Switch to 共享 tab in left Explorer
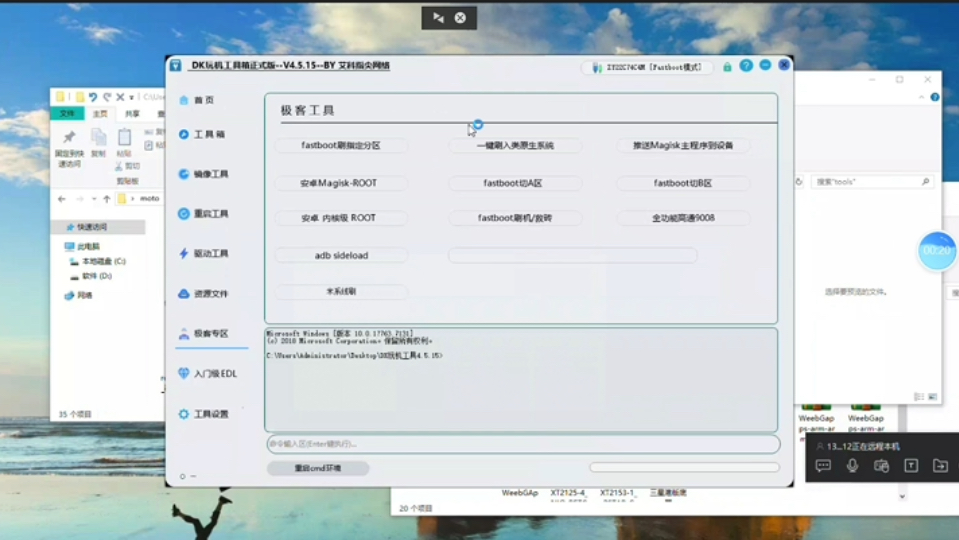Viewport: 959px width, 540px height. point(132,114)
